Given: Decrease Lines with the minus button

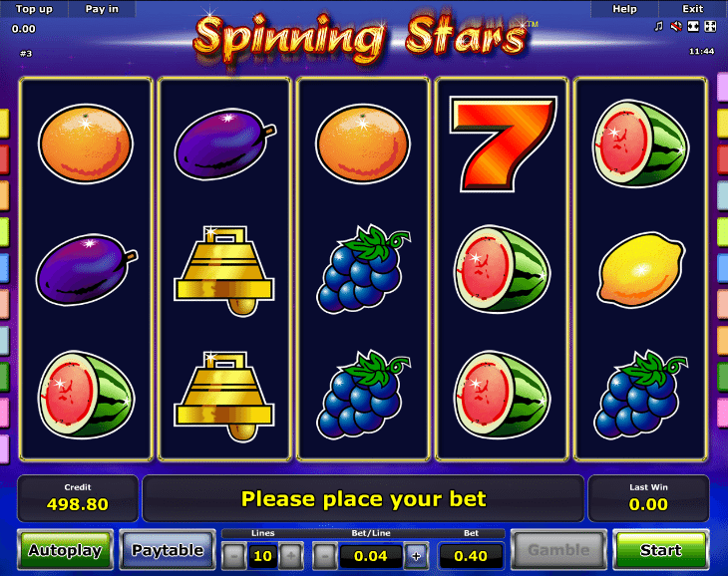Looking at the screenshot, I should point(234,555).
